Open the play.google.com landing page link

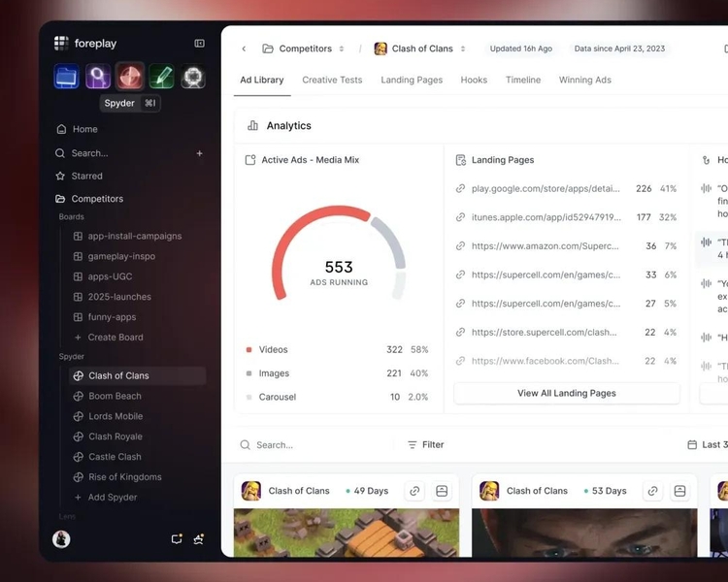[545, 189]
